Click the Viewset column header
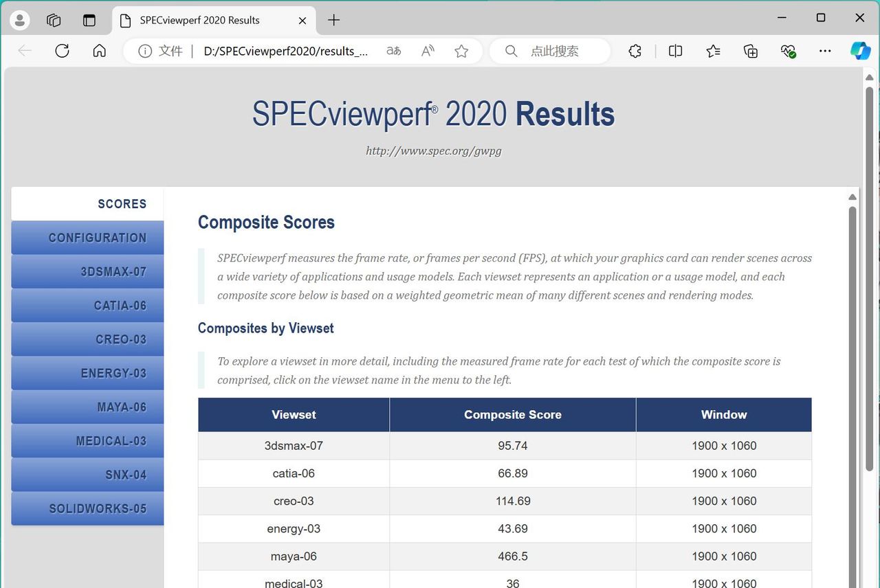Screen dimensions: 880x588 pyautogui.click(x=294, y=415)
